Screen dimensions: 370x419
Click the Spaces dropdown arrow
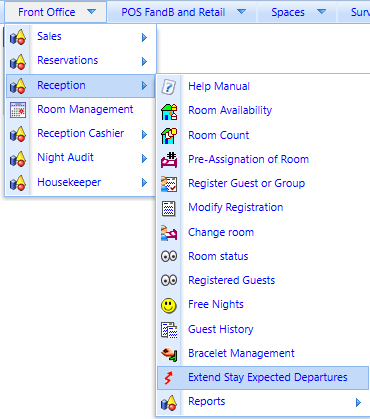[x=321, y=12]
